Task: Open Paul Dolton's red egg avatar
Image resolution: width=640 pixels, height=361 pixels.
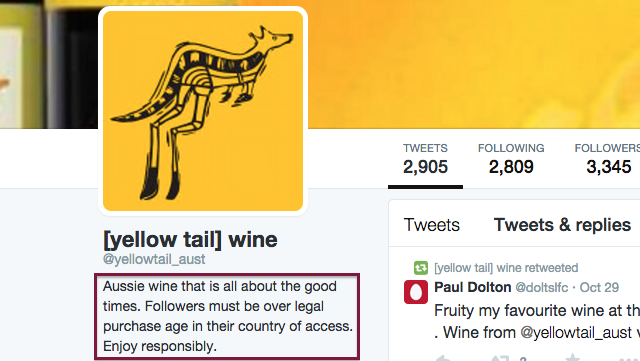Action: pos(416,292)
